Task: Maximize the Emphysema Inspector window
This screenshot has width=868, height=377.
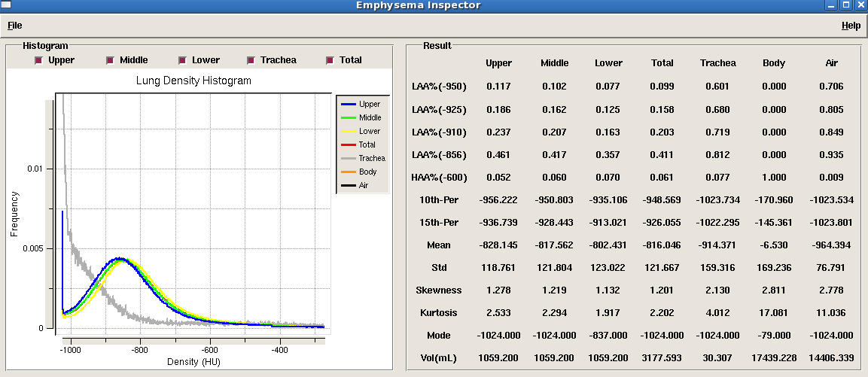Action: [x=846, y=5]
